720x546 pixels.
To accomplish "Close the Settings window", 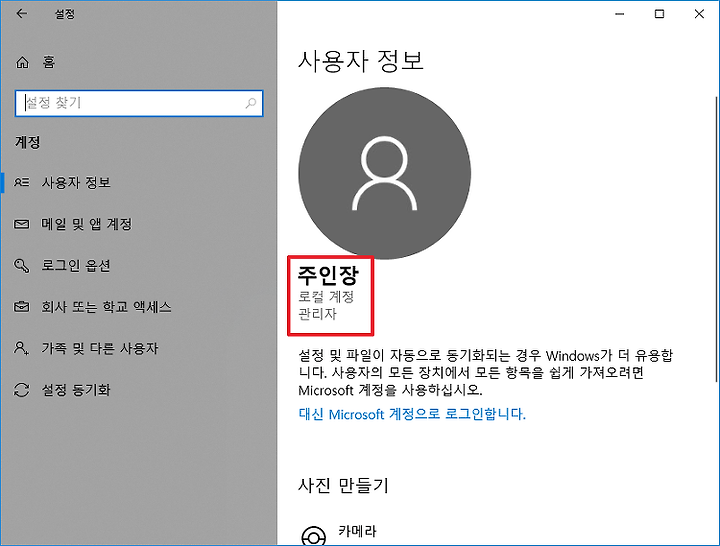I will click(x=699, y=14).
